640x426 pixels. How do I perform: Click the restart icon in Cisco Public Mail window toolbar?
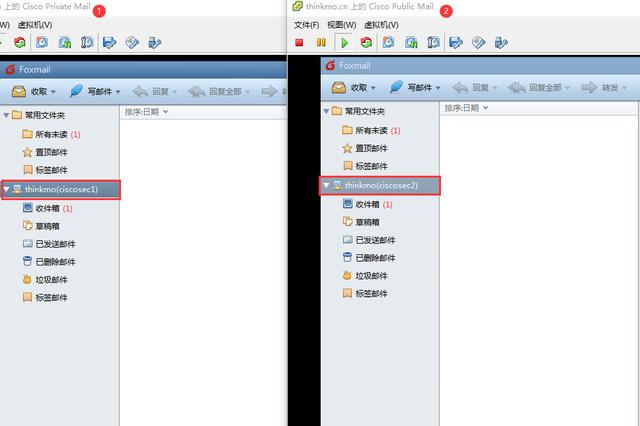[x=366, y=42]
